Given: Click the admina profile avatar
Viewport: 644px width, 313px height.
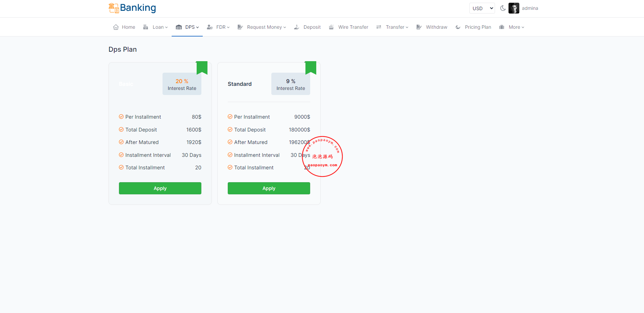Looking at the screenshot, I should [514, 8].
